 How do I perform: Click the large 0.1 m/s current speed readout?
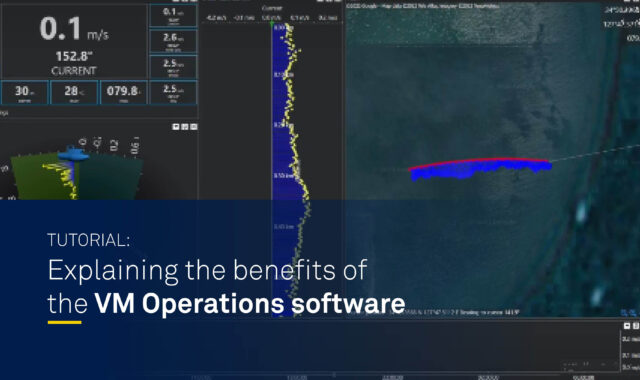tap(74, 29)
